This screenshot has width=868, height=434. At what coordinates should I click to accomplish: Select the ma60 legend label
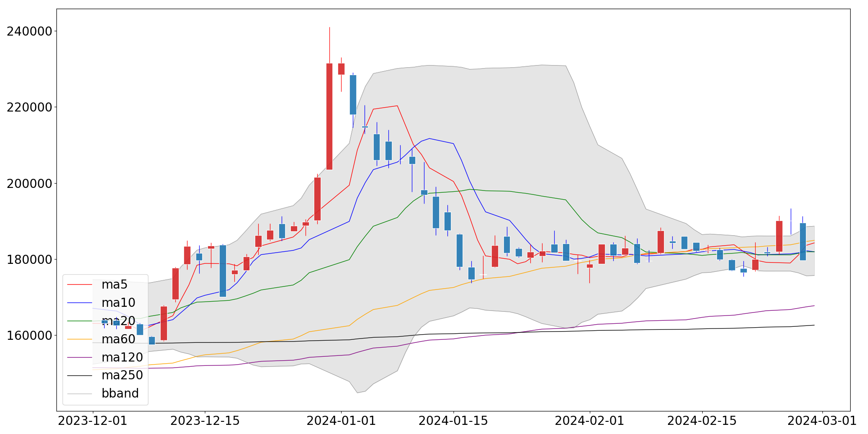118,339
